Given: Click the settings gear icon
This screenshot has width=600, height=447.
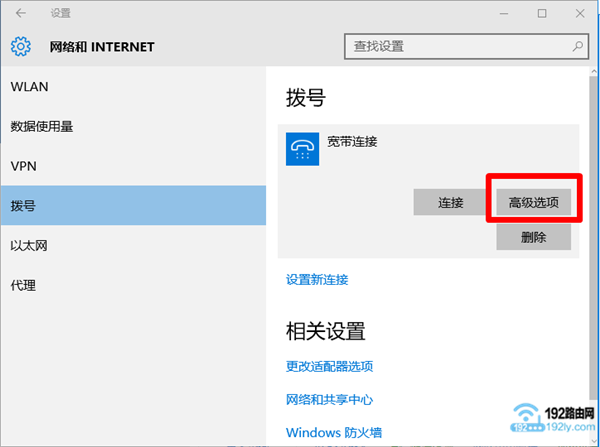Looking at the screenshot, I should 21,47.
